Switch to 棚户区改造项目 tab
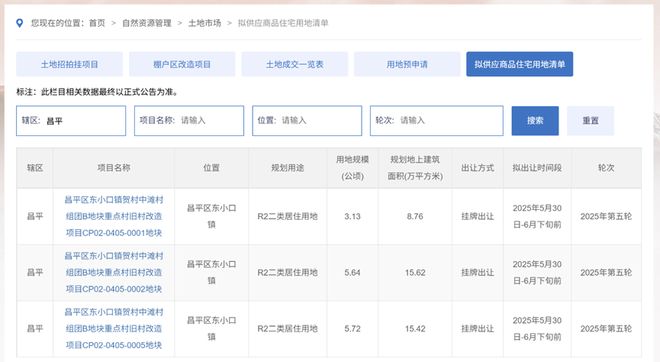The width and height of the screenshot is (660, 362). coord(182,64)
